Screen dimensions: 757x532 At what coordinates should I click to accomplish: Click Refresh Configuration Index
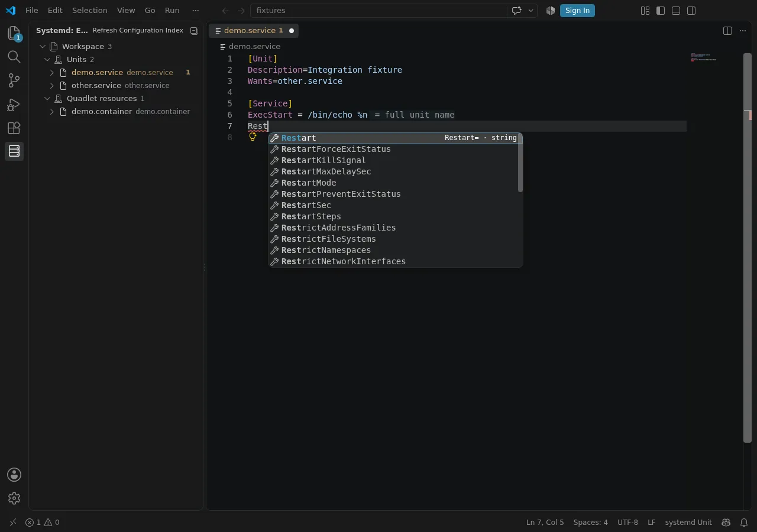pyautogui.click(x=138, y=30)
